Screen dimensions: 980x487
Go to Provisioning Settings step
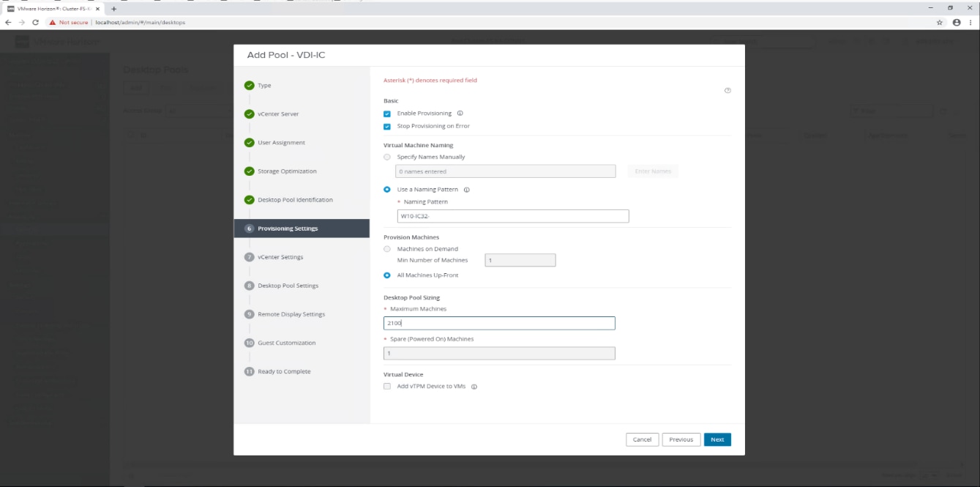pos(302,228)
